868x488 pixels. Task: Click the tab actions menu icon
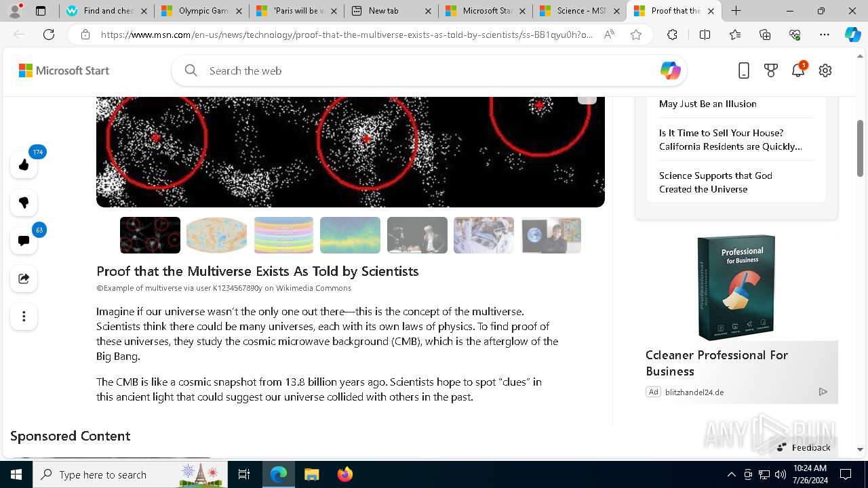click(x=41, y=11)
